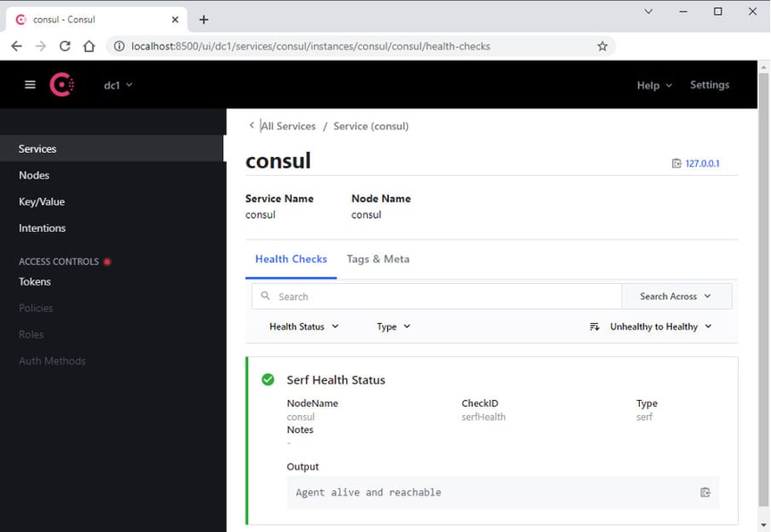Expand the Type filter dropdown
This screenshot has height=532, width=771.
tap(393, 327)
